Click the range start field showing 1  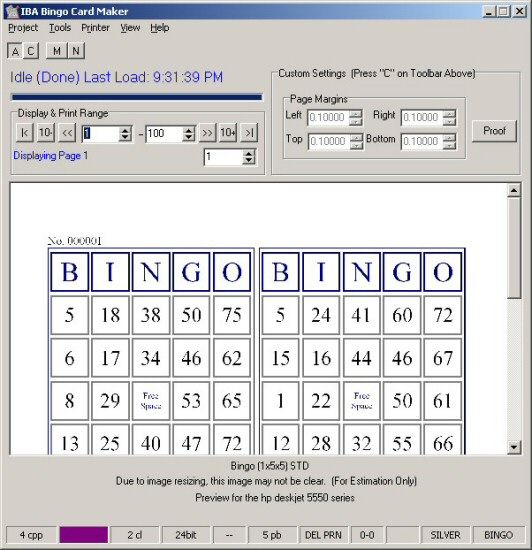pos(101,133)
